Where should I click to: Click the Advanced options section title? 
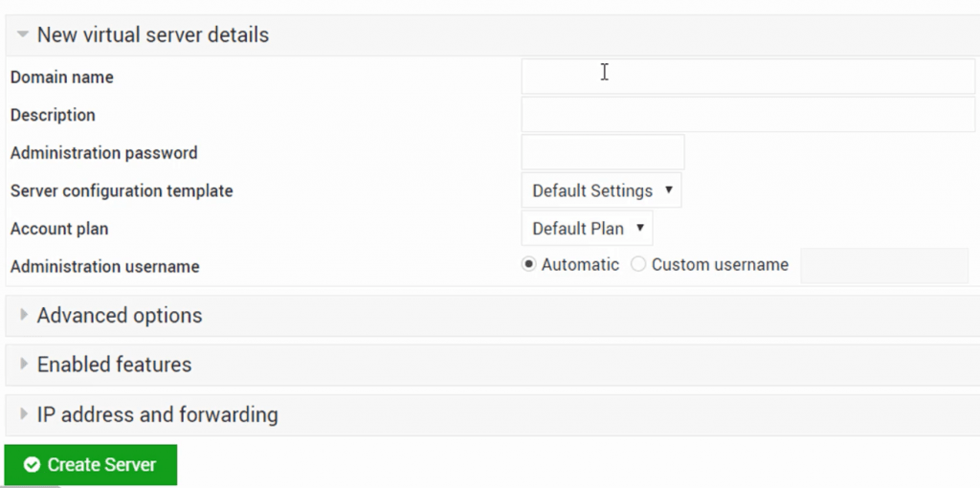[x=120, y=316]
